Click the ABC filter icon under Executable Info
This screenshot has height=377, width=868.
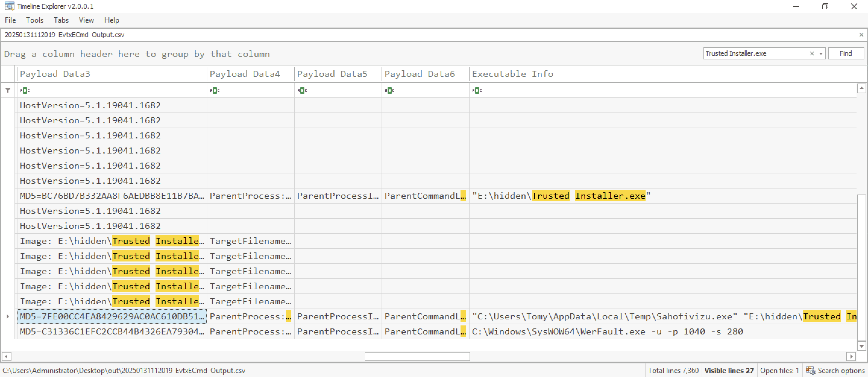tap(477, 90)
